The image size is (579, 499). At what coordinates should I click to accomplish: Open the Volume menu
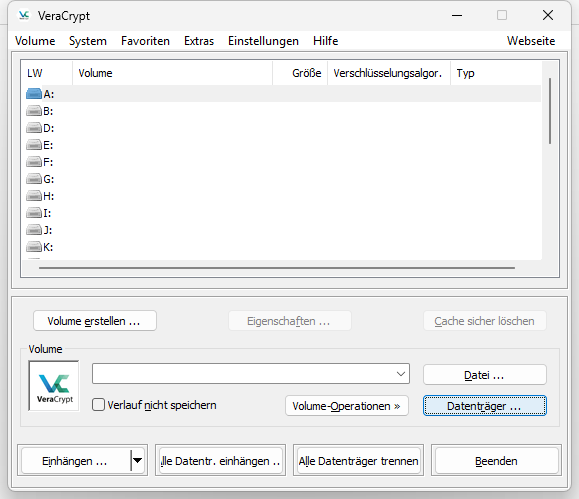tap(35, 41)
